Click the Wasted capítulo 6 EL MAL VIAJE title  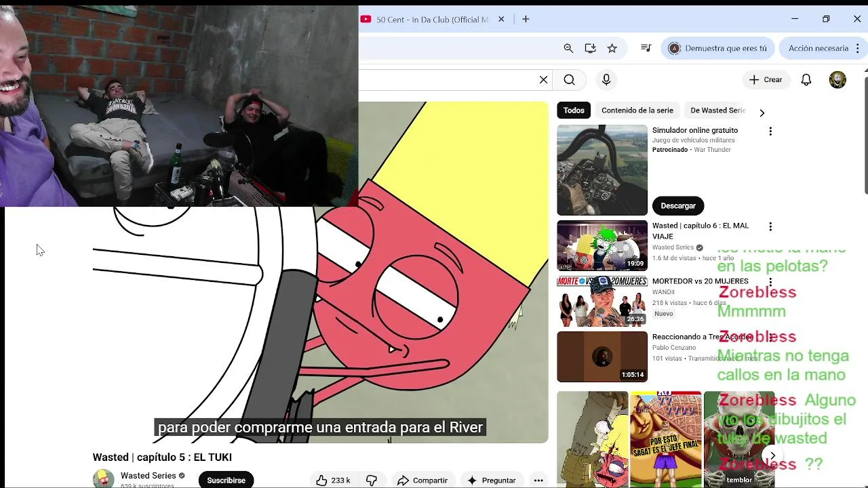701,231
